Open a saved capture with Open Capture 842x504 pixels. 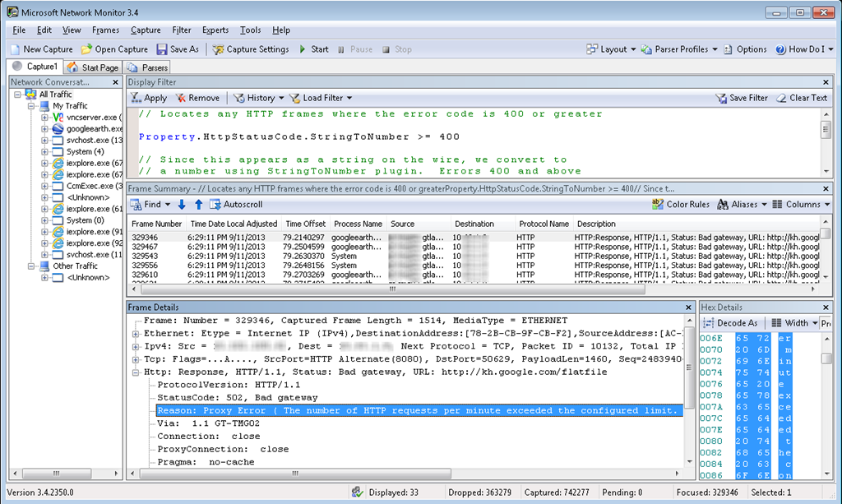tap(114, 49)
